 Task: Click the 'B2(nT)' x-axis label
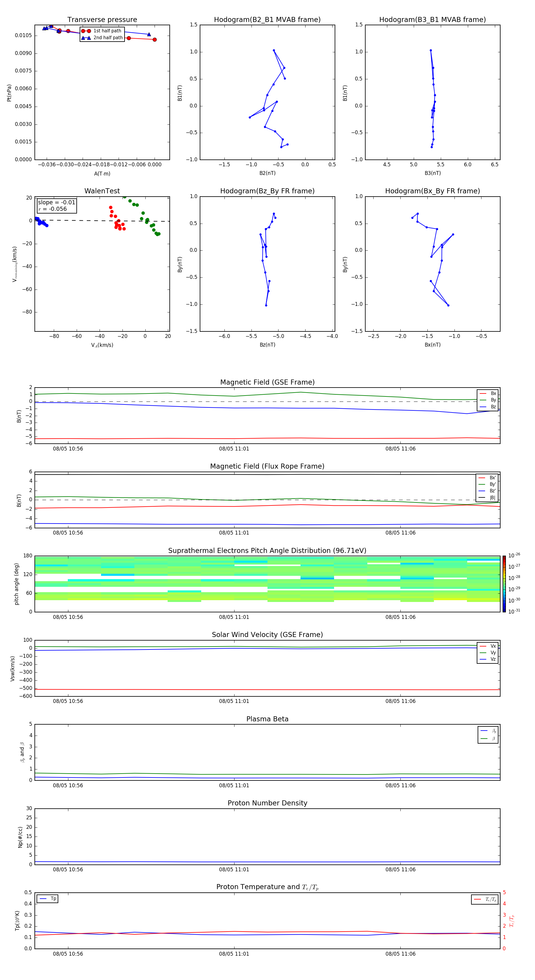[x=267, y=173]
